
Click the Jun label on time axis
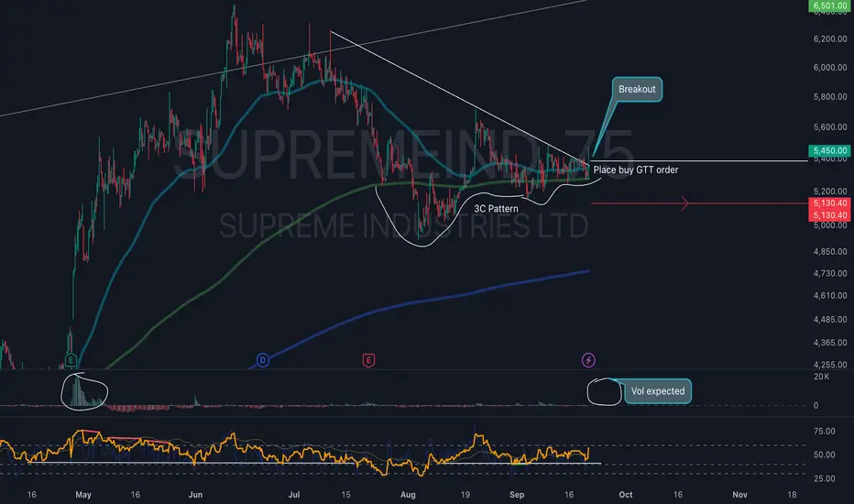(x=195, y=495)
